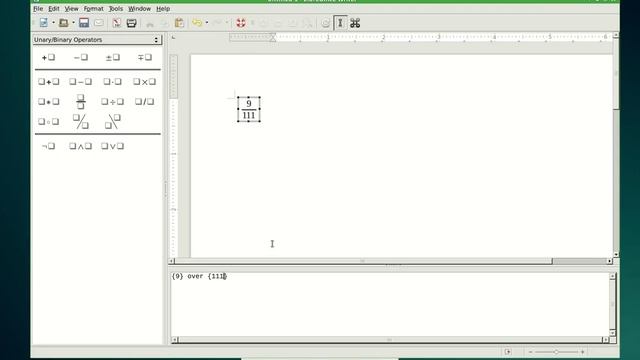
Task: Insert the logical AND operator template
Action: 80,146
